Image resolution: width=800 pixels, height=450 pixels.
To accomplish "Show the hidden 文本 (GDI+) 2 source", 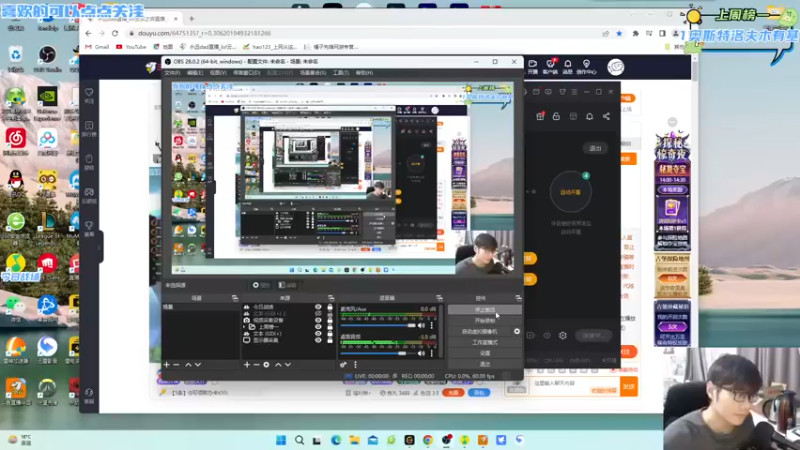I will coord(318,313).
